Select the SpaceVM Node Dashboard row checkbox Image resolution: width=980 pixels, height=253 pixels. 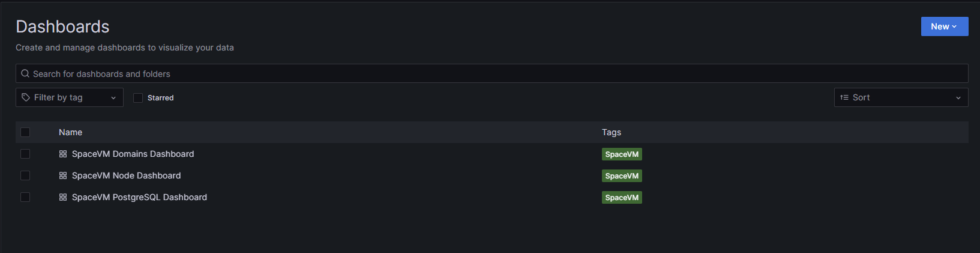pos(25,175)
